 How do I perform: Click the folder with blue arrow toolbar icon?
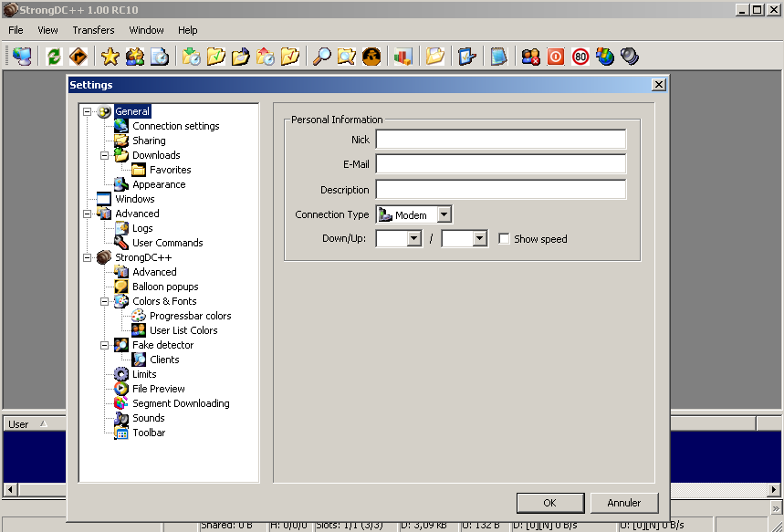tap(241, 56)
